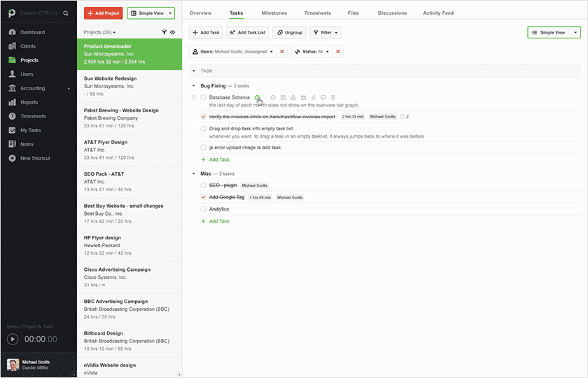The image size is (588, 378).
Task: Click the project list filter funnel icon
Action: point(164,32)
